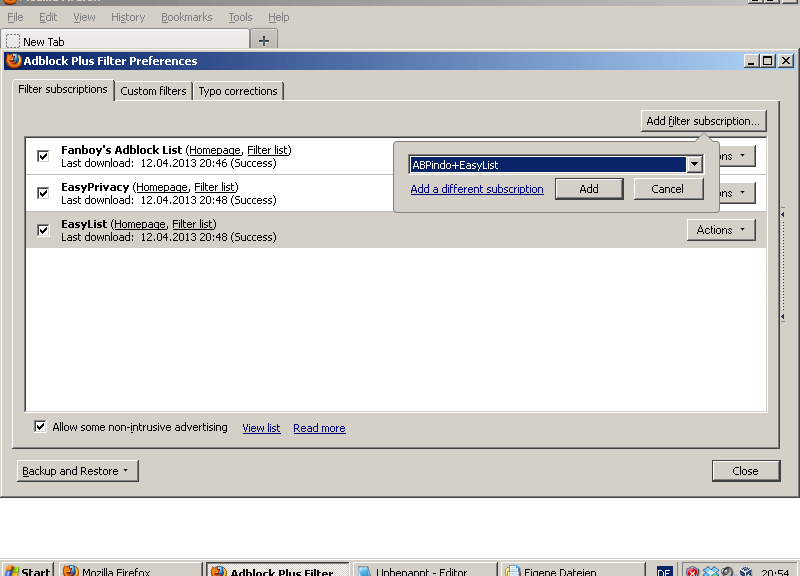Open Fanboy's Adblock List Filter list link
800x576 pixels.
(x=268, y=151)
